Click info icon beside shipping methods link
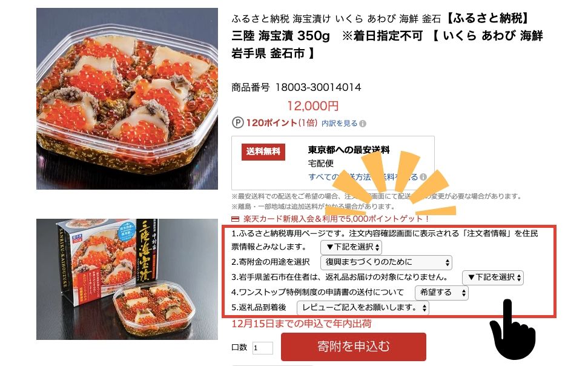588x366 pixels. point(423,177)
